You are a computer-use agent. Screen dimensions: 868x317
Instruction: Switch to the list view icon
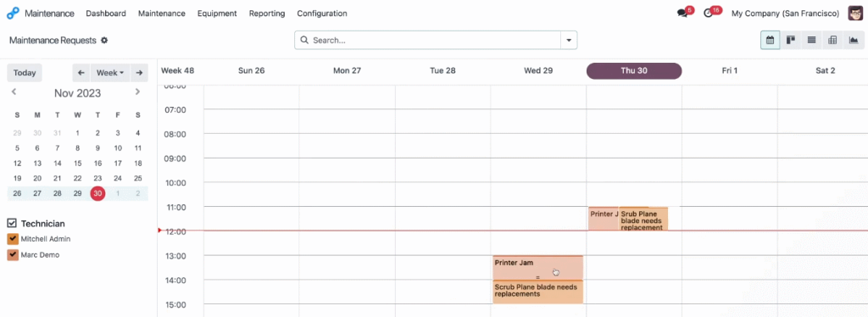pyautogui.click(x=811, y=40)
